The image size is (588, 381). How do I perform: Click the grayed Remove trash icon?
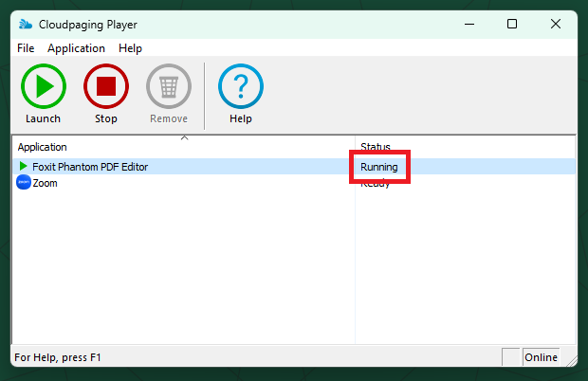169,86
